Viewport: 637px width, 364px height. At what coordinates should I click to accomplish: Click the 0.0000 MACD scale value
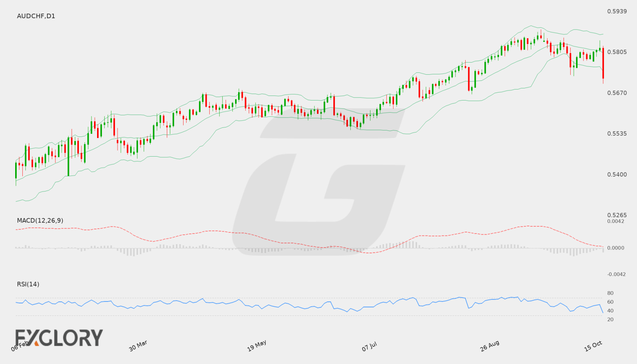[x=616, y=248]
